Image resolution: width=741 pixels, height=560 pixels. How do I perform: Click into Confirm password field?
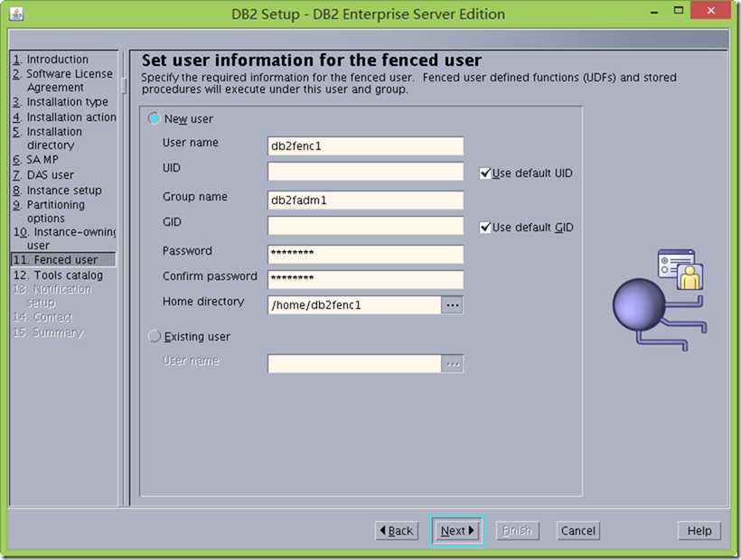(x=365, y=279)
